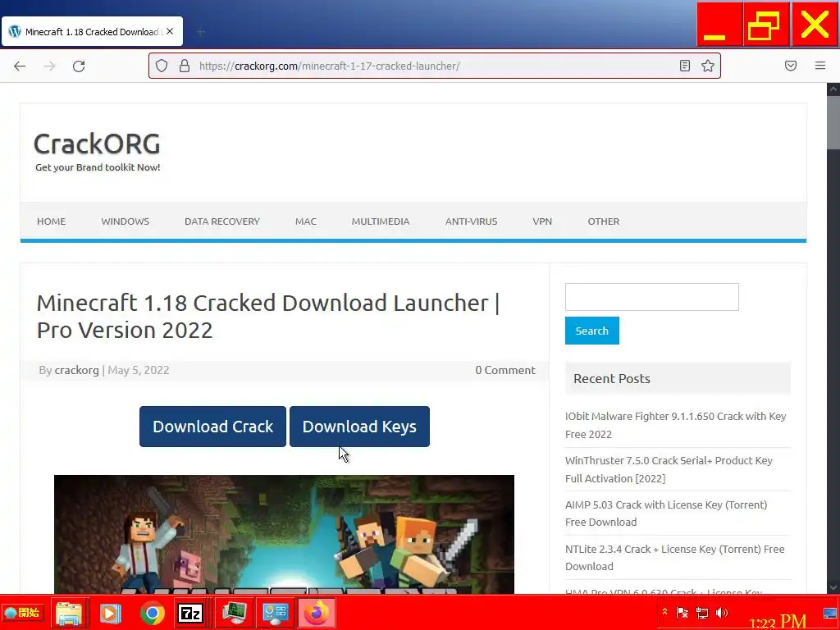Close the Minecraft 1.18 Cracked Download tab
This screenshot has height=630, width=840.
pos(170,32)
